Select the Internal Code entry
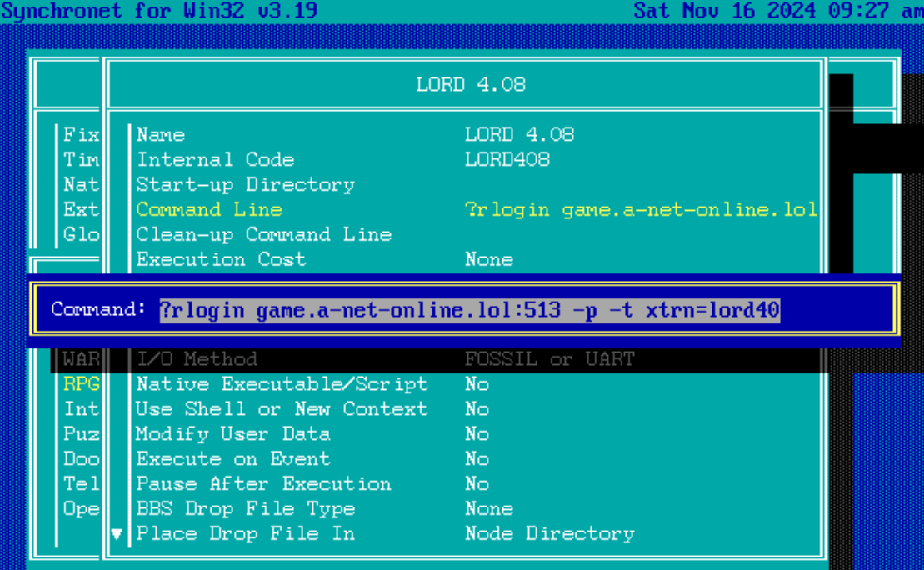The image size is (924, 570). 215,160
